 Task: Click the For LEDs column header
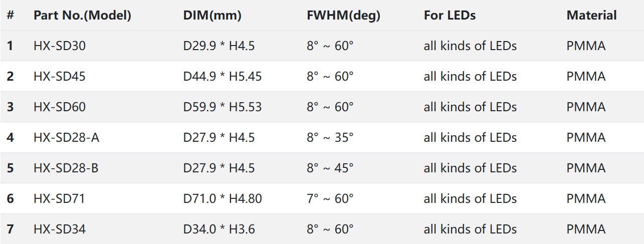(450, 16)
